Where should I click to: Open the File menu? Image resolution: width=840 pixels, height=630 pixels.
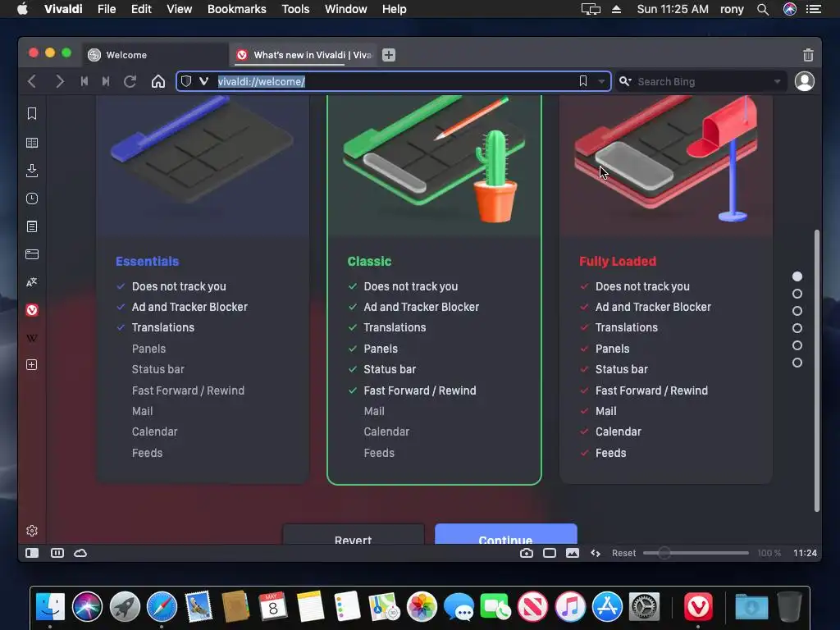click(x=107, y=9)
